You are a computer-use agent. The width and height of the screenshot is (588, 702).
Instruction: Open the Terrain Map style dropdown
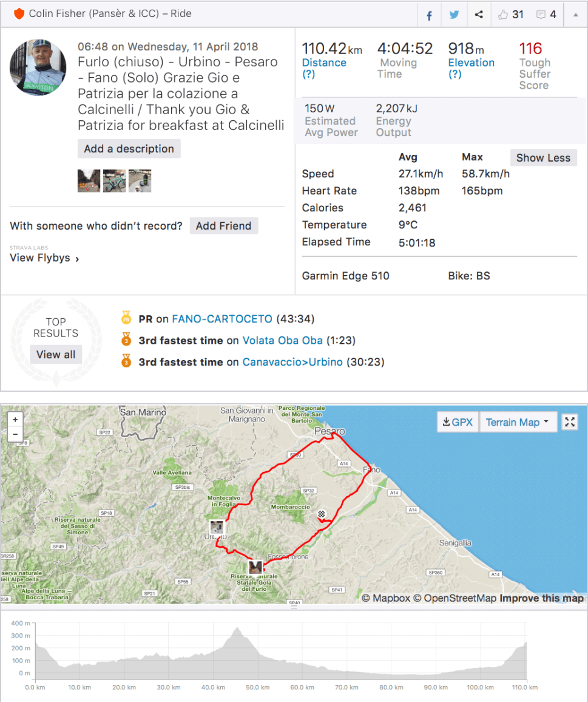pyautogui.click(x=518, y=421)
